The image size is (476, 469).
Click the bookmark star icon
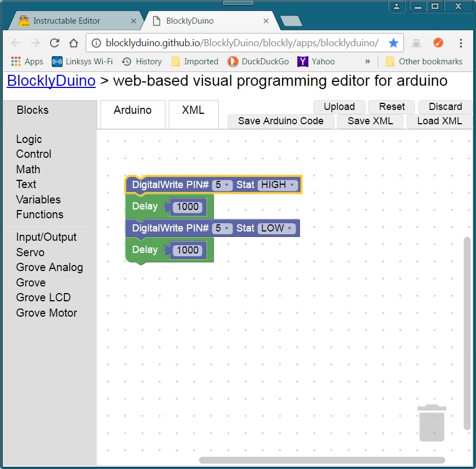pos(393,43)
